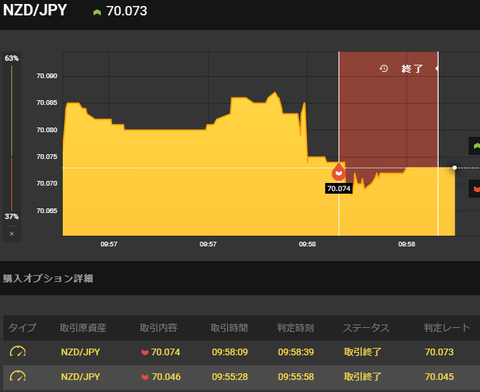This screenshot has width=480, height=392.
Task: Click 取引終了 status in the 70.073 row
Action: tap(363, 352)
